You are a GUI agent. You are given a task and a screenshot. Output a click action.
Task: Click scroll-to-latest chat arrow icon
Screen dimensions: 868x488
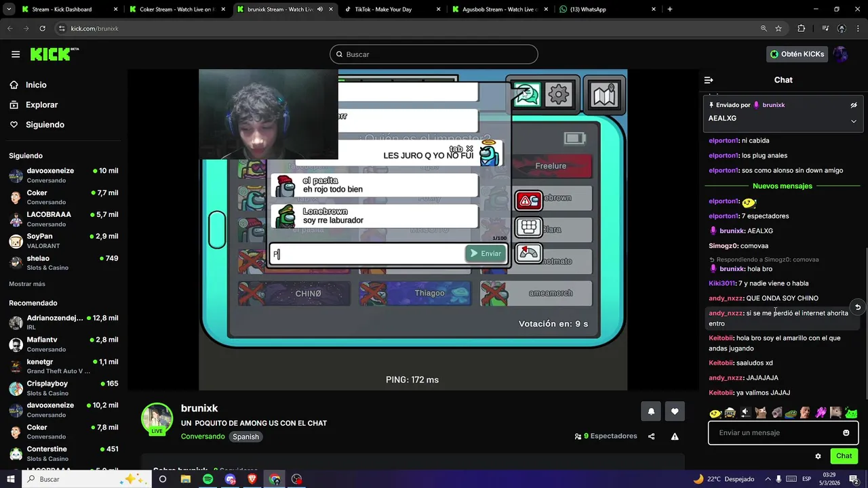(x=858, y=307)
